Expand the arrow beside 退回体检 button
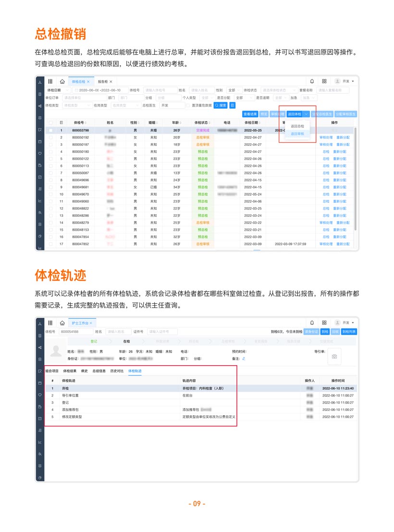 (x=306, y=114)
